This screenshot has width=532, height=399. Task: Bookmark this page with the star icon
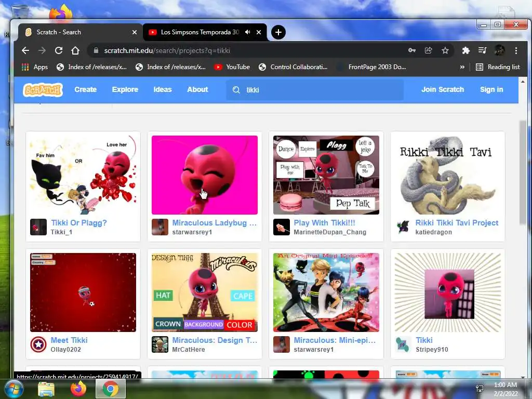pos(445,50)
